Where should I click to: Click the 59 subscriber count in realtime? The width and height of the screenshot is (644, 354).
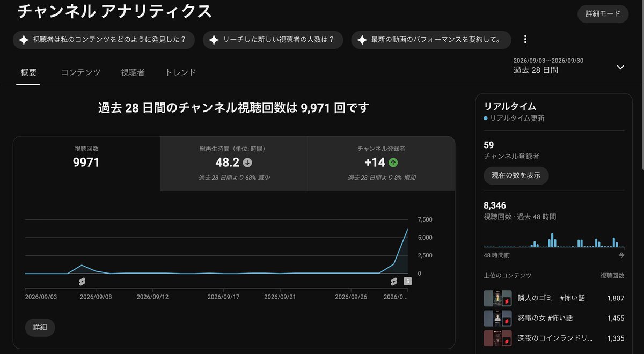coord(489,145)
